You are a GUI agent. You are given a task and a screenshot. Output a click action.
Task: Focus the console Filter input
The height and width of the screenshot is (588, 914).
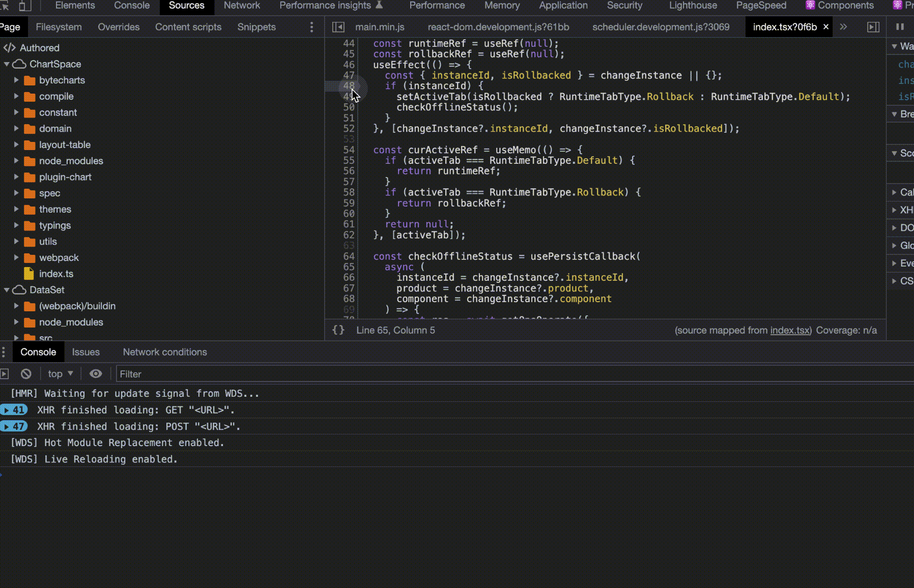(x=515, y=374)
